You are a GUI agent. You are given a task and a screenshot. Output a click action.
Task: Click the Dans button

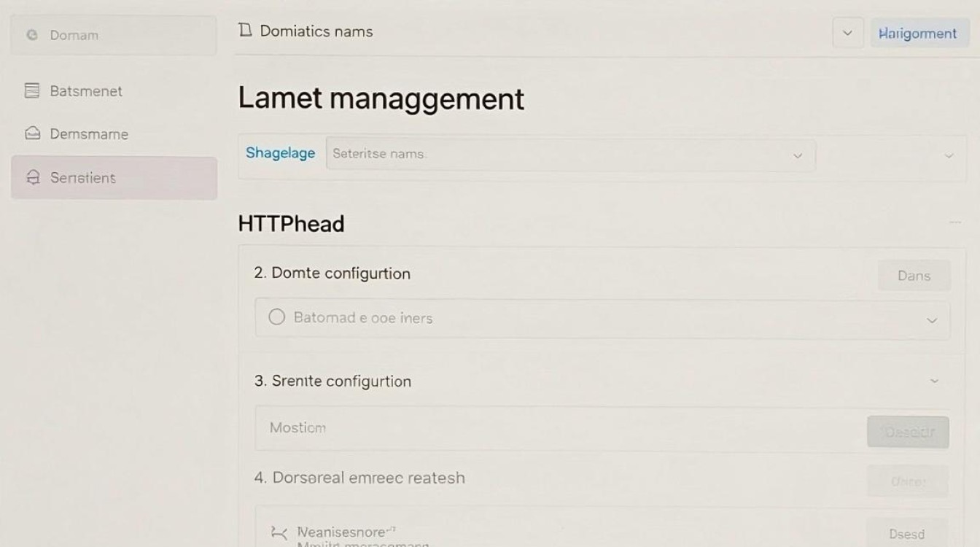point(914,276)
